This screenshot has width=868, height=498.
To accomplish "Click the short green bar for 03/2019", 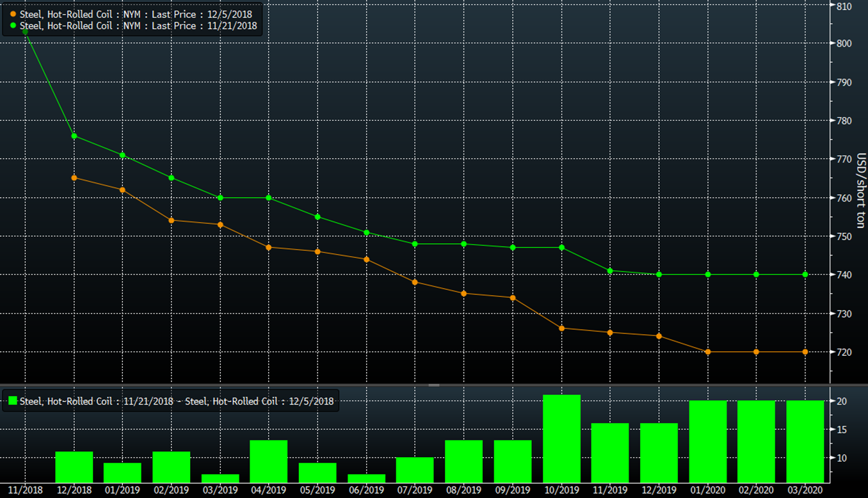I will (x=220, y=478).
